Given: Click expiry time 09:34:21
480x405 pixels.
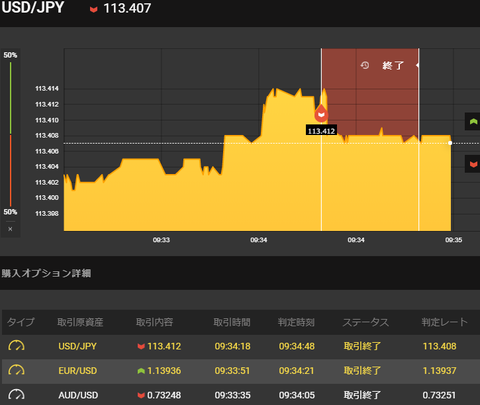Looking at the screenshot, I should point(297,371).
